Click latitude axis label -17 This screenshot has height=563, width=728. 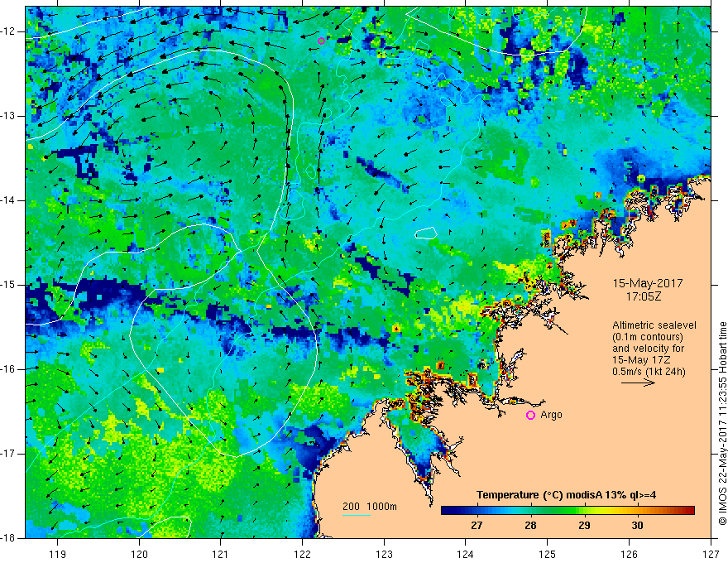pos(8,454)
